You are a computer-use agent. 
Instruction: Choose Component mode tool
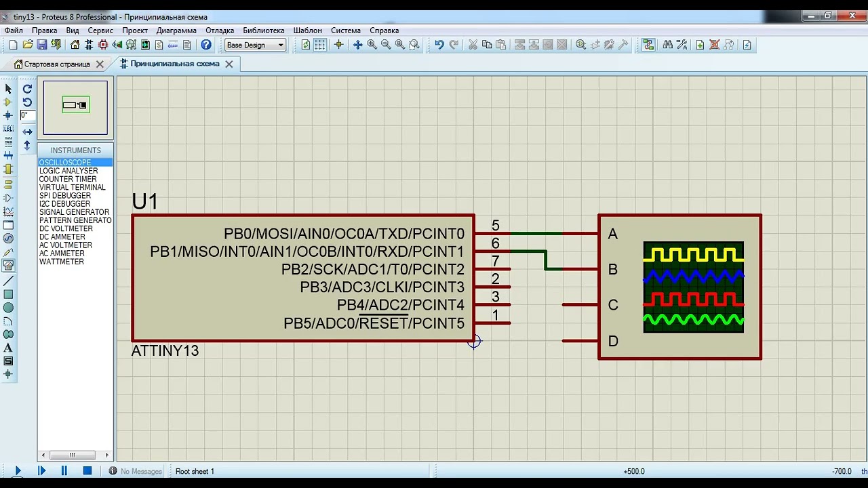click(x=8, y=102)
